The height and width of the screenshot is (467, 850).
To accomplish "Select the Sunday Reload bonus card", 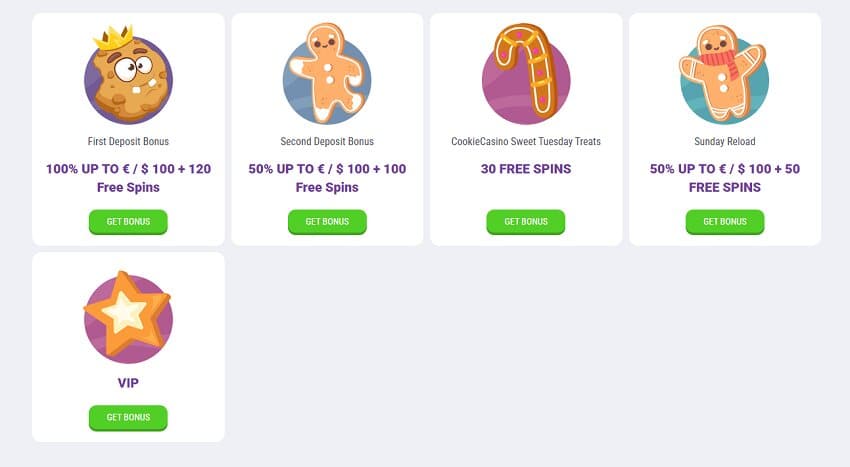I will tap(725, 129).
